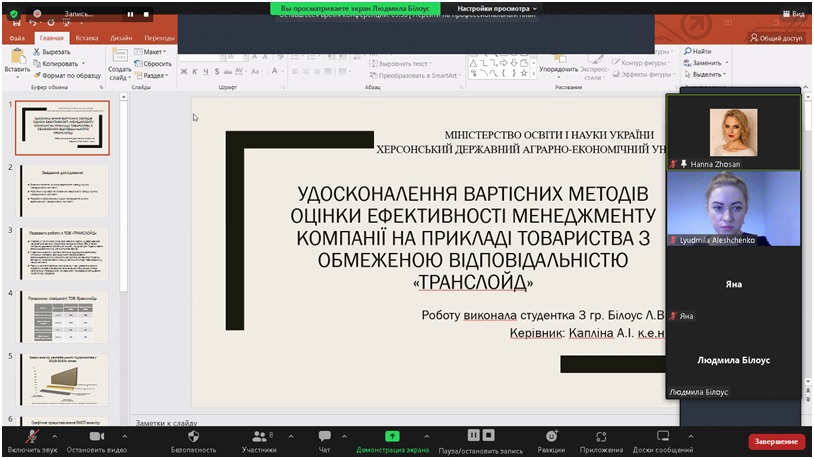814x459 pixels.
Task: Expand video options arrow beside camera
Action: (x=125, y=436)
